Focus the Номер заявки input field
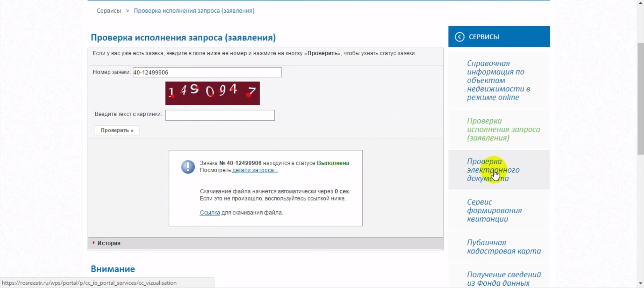The image size is (644, 288). click(207, 72)
